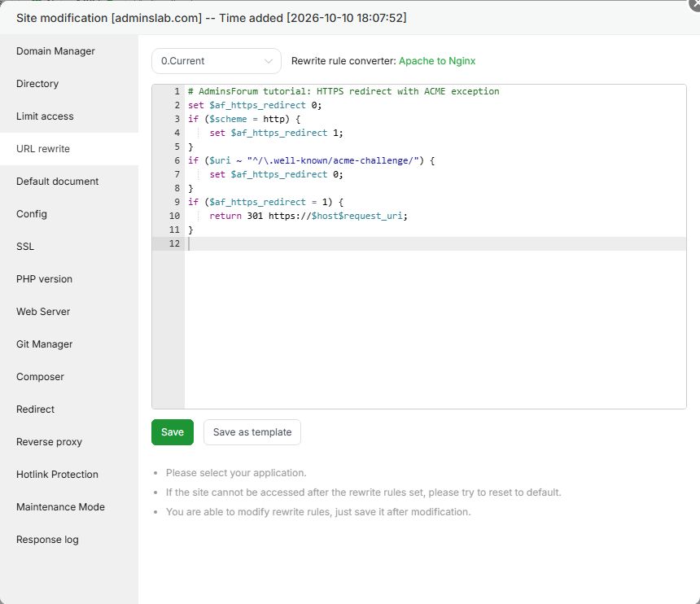Place cursor on empty line 12

pyautogui.click(x=435, y=243)
